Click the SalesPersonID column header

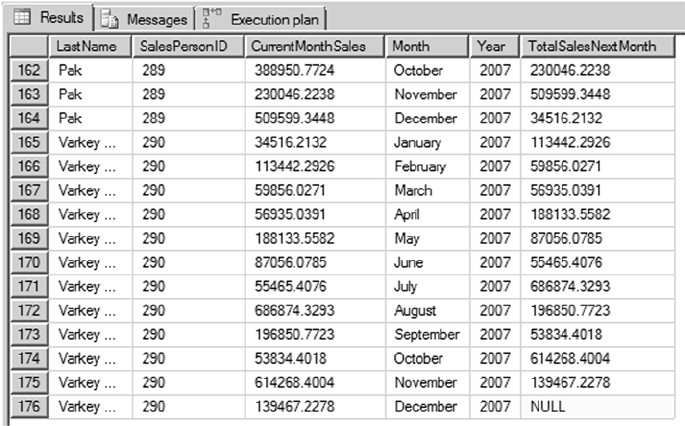pos(186,46)
